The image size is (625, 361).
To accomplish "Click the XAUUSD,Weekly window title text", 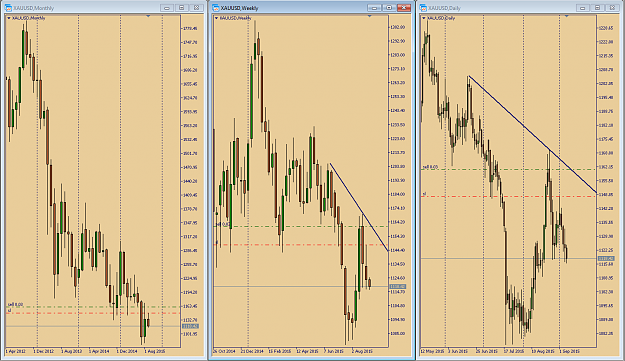I will coord(240,8).
